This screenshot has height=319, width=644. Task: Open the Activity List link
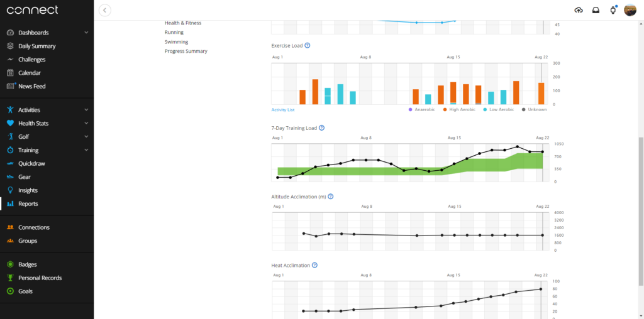pos(283,110)
